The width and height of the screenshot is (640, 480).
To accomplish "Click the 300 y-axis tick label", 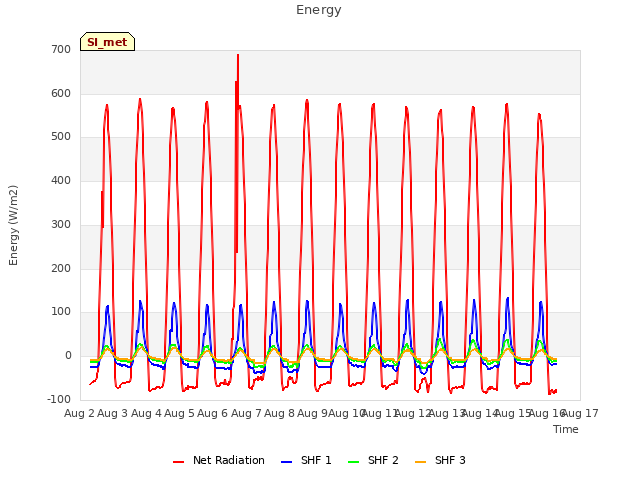I will pos(61,224).
